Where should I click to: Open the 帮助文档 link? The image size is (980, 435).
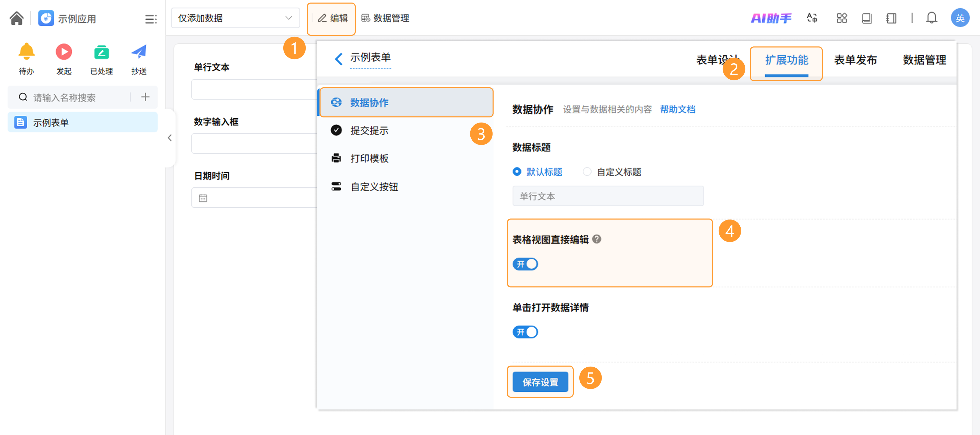click(x=677, y=109)
